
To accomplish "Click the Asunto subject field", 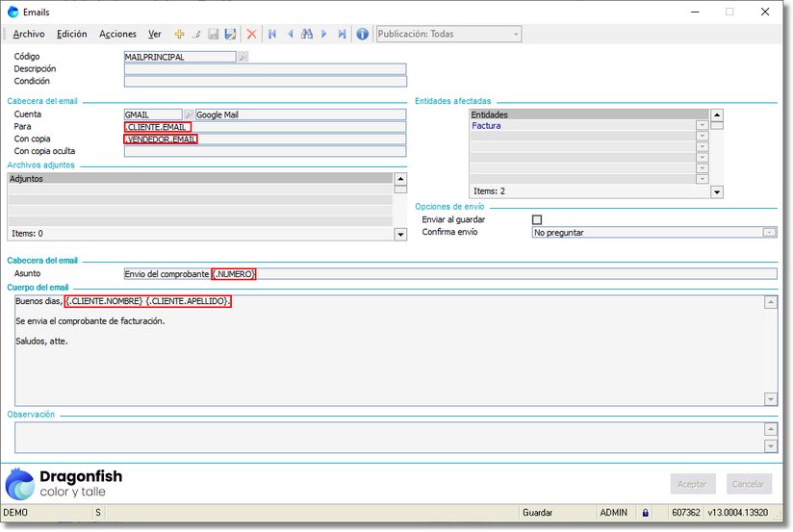I will pyautogui.click(x=450, y=273).
